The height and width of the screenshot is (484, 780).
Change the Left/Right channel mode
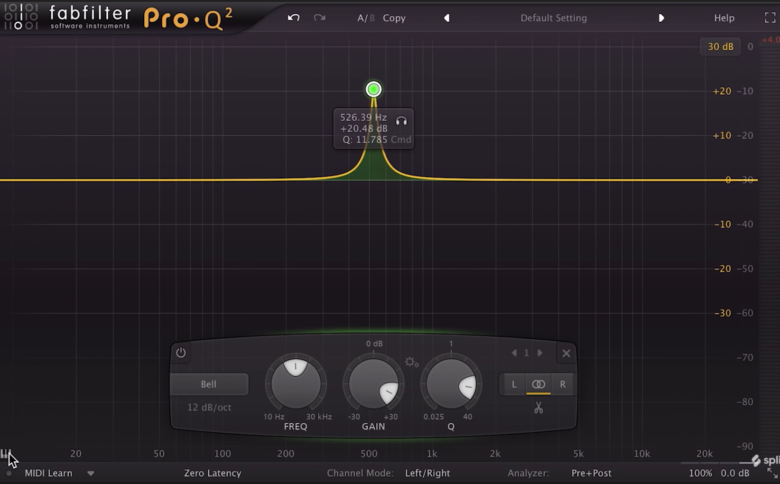pyautogui.click(x=427, y=473)
